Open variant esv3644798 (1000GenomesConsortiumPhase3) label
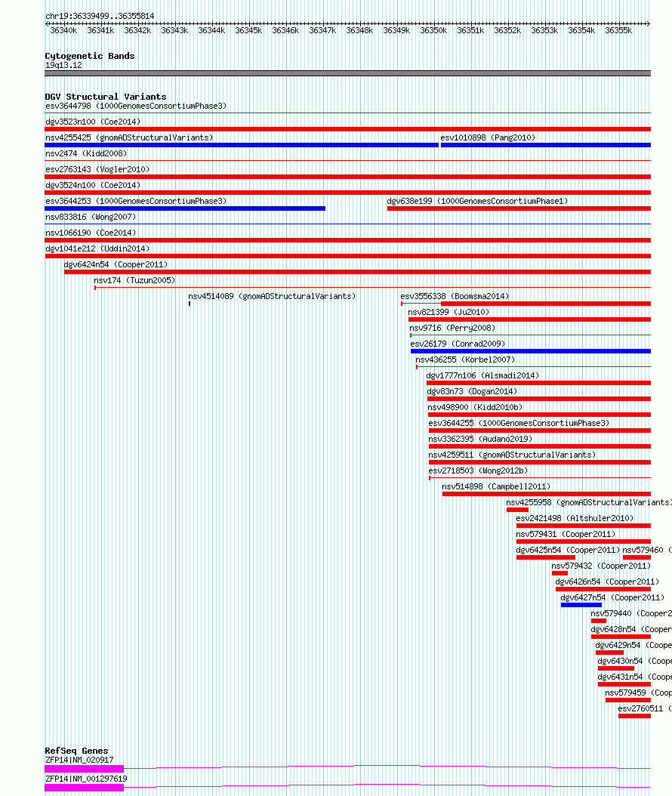Screen dimensions: 672x796 click(x=136, y=106)
